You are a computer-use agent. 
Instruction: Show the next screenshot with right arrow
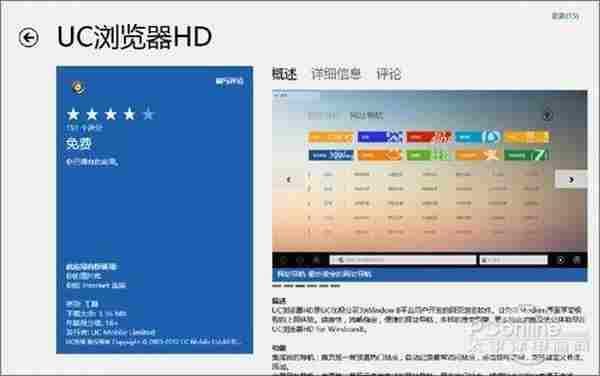(571, 179)
